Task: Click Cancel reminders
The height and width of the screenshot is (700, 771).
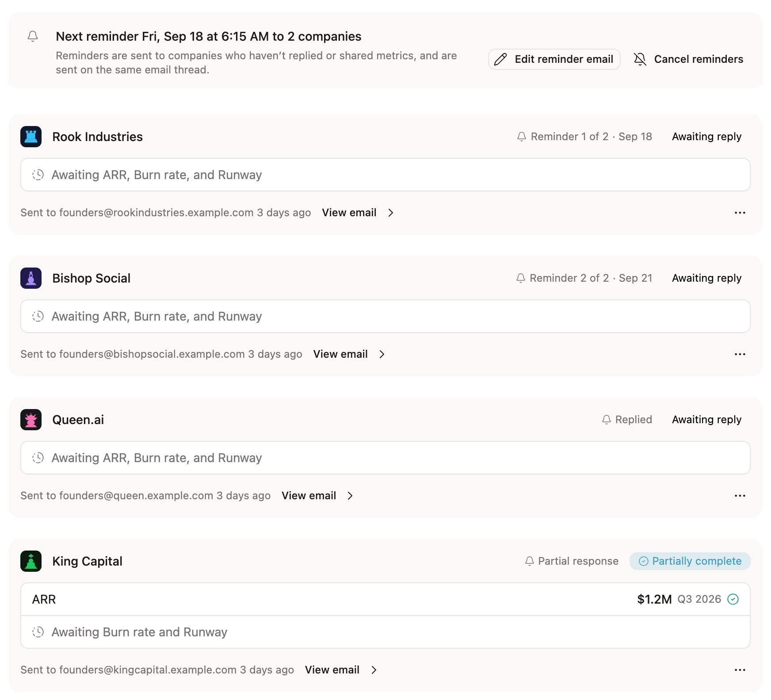Action: coord(688,59)
